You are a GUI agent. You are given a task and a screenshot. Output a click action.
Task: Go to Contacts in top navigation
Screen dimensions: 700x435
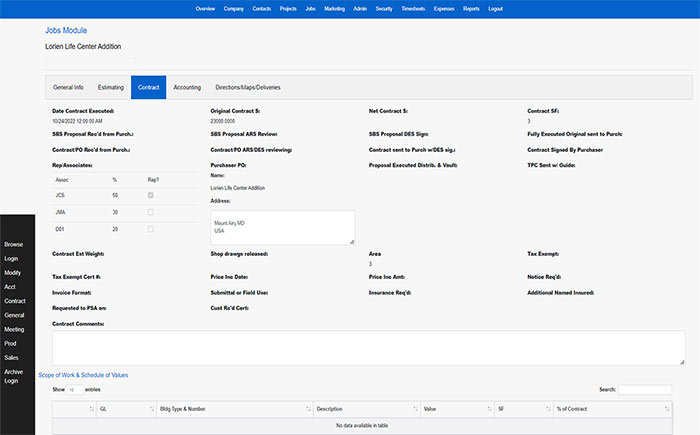[262, 8]
